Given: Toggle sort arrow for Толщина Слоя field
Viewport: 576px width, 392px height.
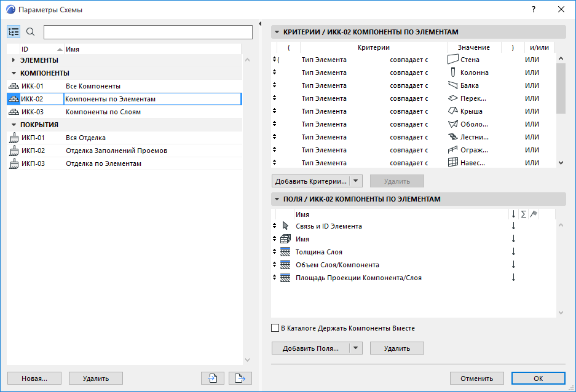Looking at the screenshot, I should [x=513, y=252].
